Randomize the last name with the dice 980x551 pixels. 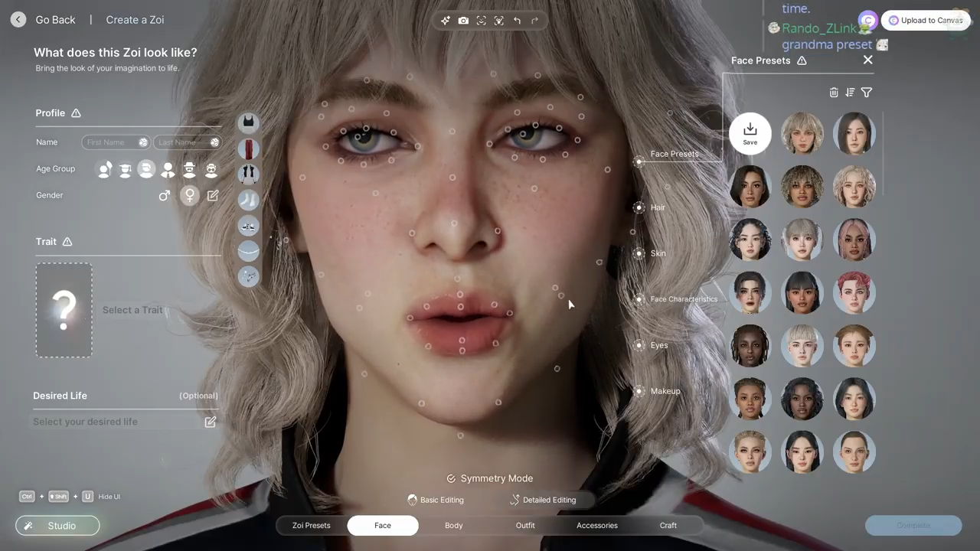[215, 142]
